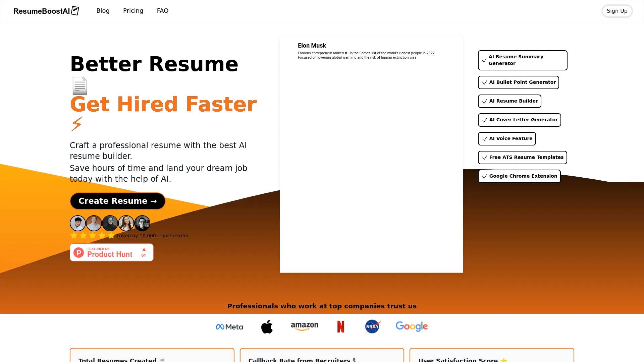Image resolution: width=644 pixels, height=362 pixels.
Task: Click the Elon Musk resume thumbnail
Action: click(x=371, y=154)
